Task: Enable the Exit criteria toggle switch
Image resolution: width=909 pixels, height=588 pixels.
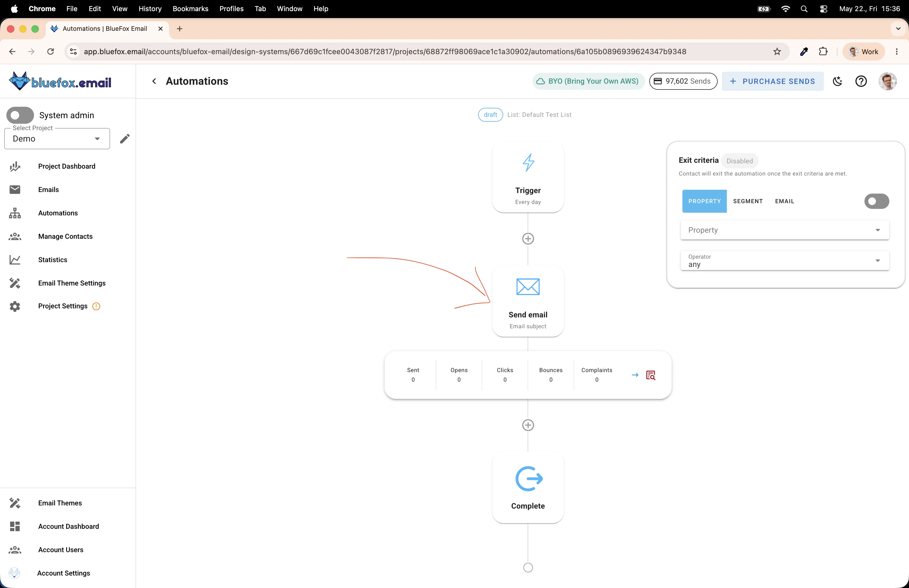Action: (877, 201)
